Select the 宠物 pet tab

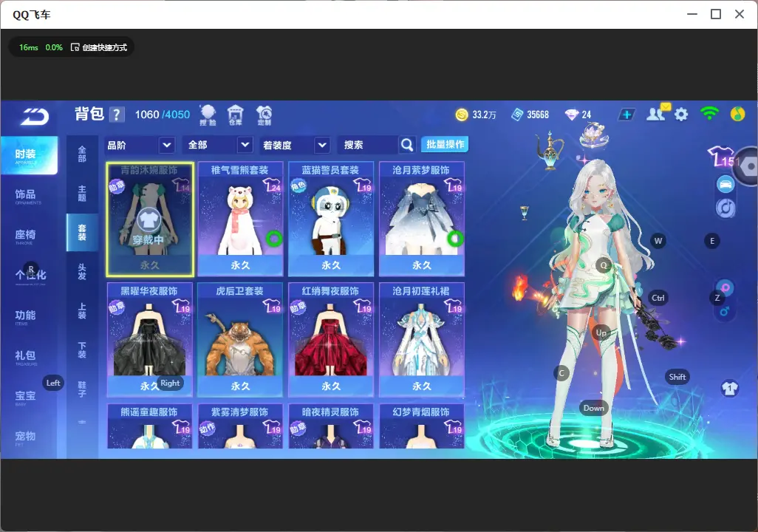pos(26,437)
